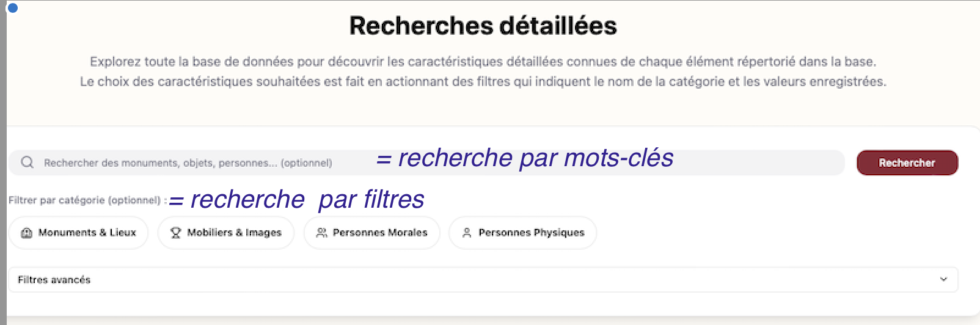The height and width of the screenshot is (325, 980).
Task: Expand the Filtres avancés panel
Action: pos(483,280)
